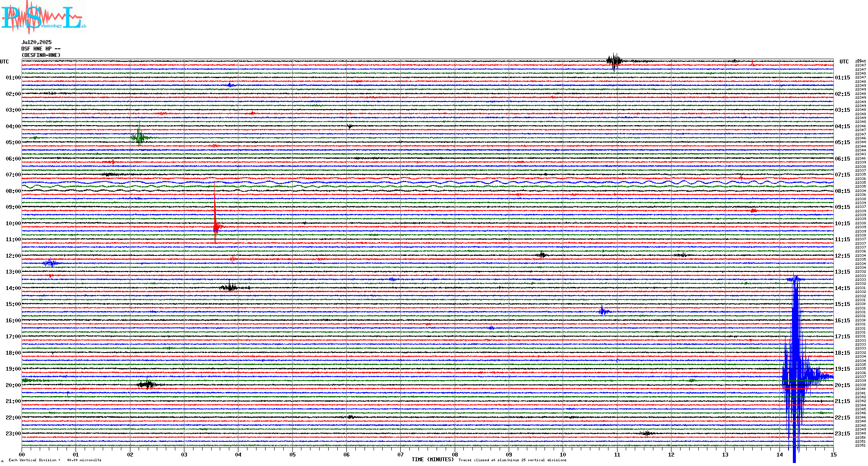Select the 05:15 end-time label
Viewport: 868px width, 466px height.
pos(843,142)
